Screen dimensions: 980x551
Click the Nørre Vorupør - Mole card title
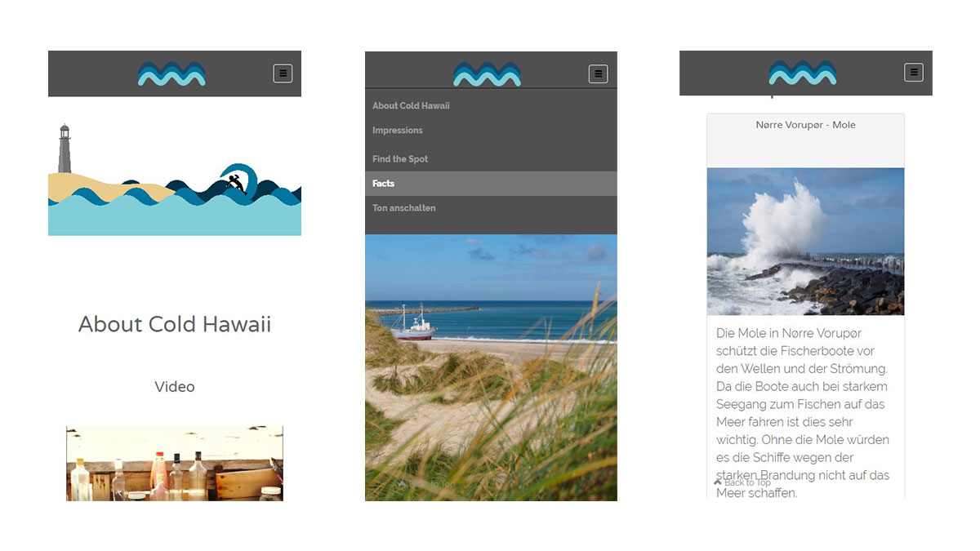click(805, 125)
